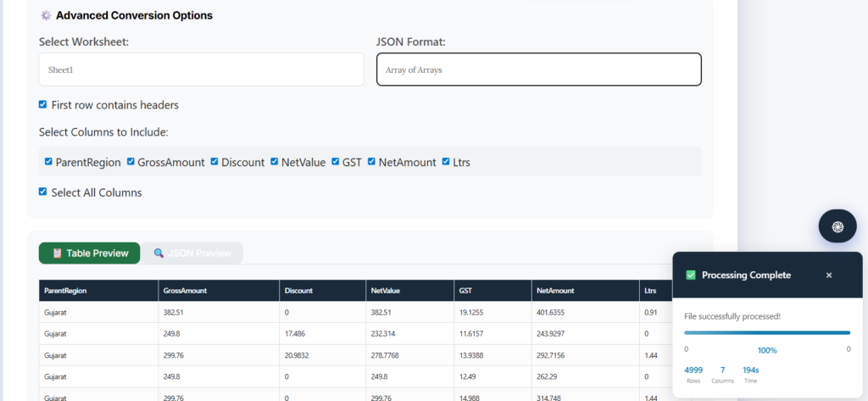Click the GST table column header
This screenshot has height=401, width=868.
pos(492,291)
